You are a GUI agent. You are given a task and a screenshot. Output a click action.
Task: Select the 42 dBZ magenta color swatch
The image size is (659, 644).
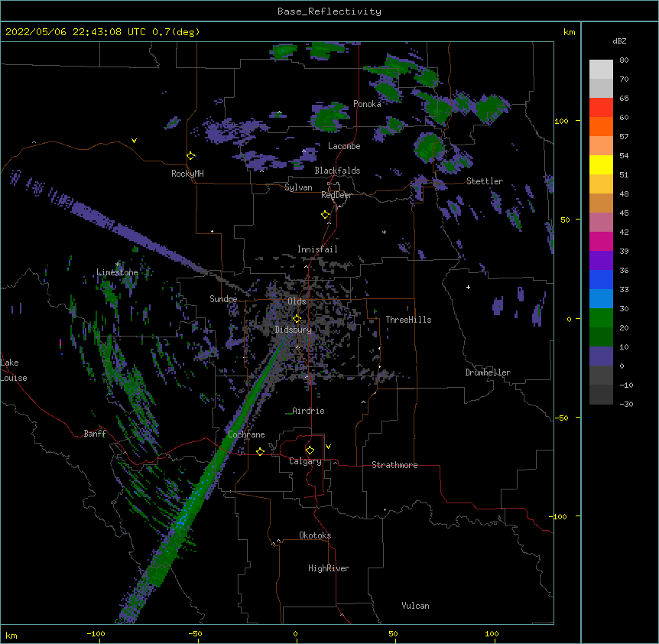(x=601, y=241)
